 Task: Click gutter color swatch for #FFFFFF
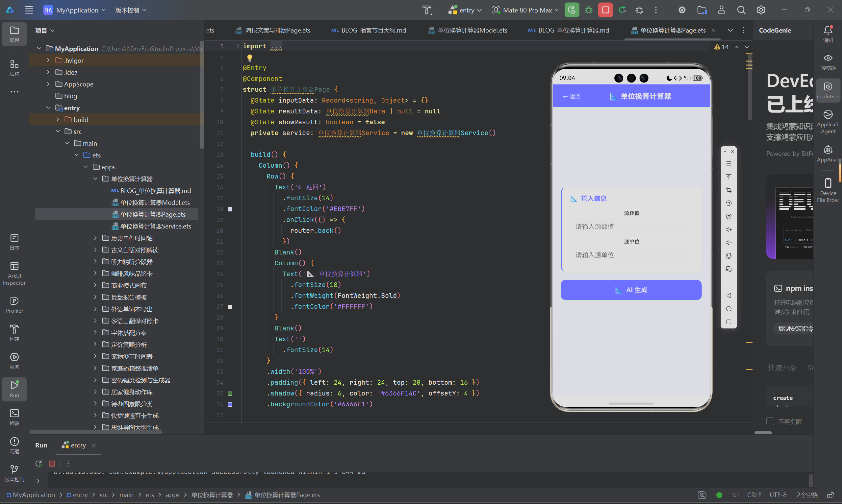[230, 307]
